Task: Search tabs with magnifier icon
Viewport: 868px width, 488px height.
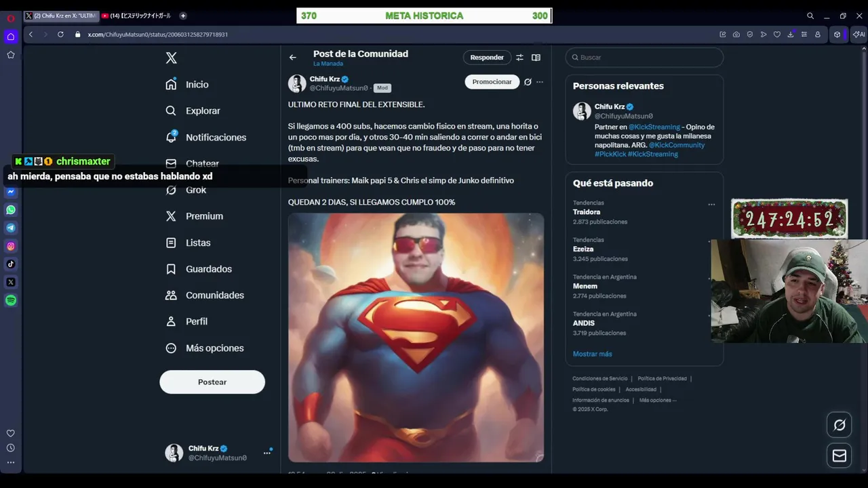Action: tap(810, 16)
